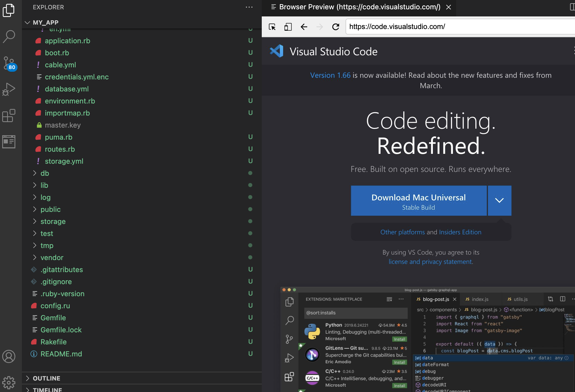Click the Search icon in sidebar
This screenshot has width=575, height=392.
10,35
